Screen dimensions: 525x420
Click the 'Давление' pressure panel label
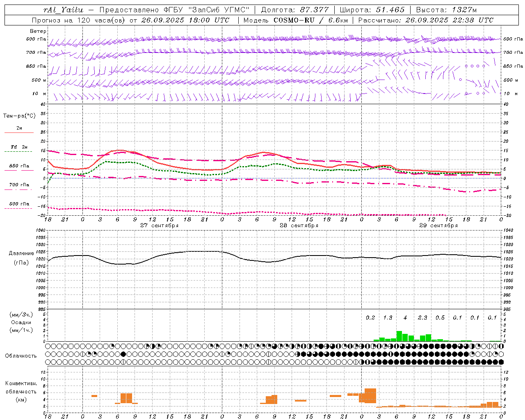(21, 253)
